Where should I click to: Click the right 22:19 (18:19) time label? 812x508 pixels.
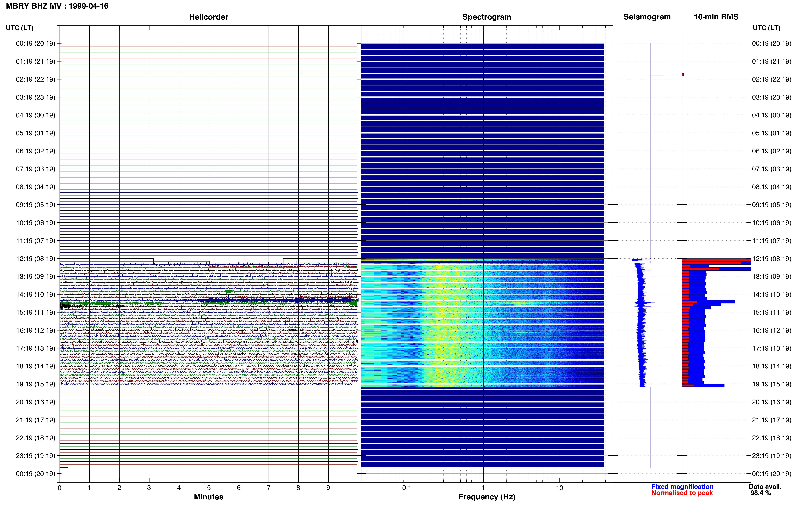[772, 438]
